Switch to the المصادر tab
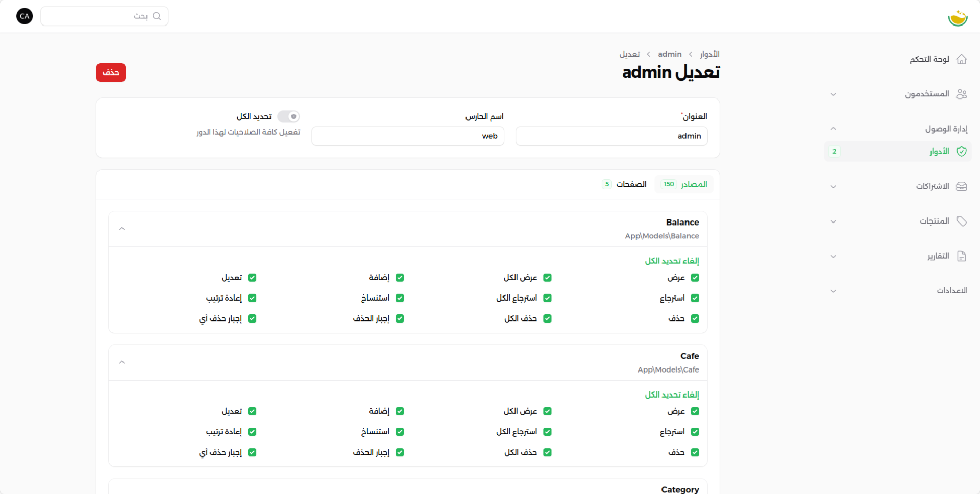This screenshot has height=494, width=980. 684,184
